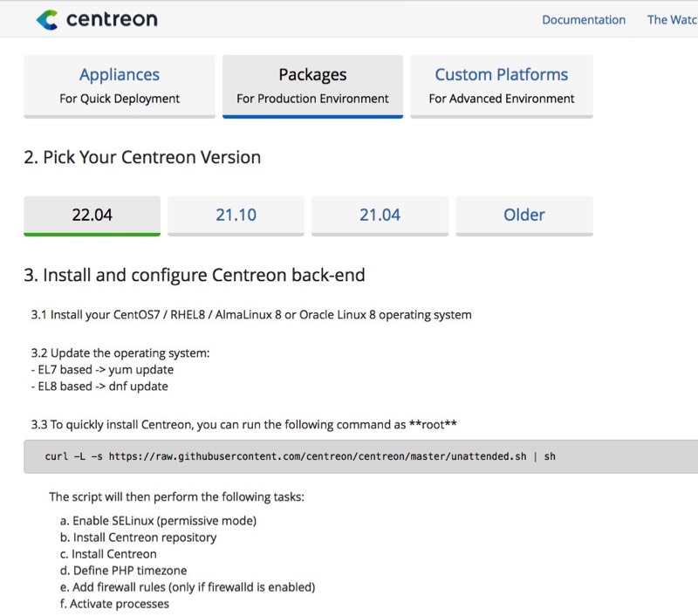Pick the 21.04 version button
The height and width of the screenshot is (616, 698).
[380, 215]
